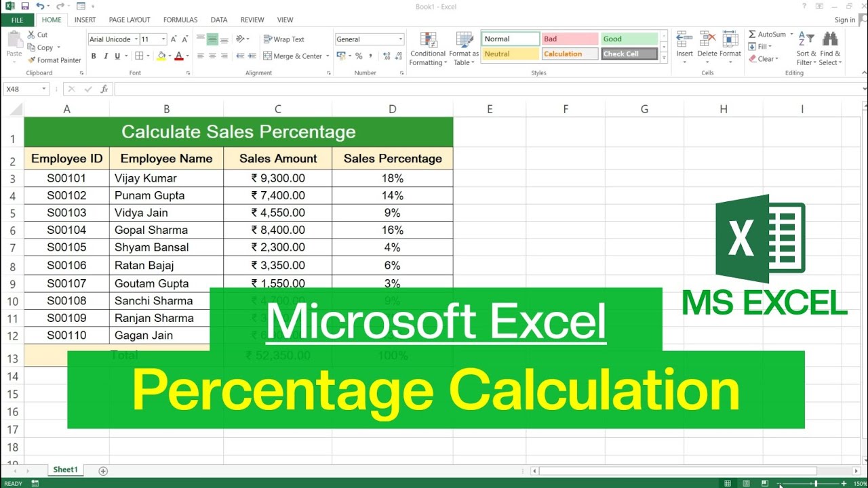
Task: Save the workbook from quick access toolbar
Action: [x=25, y=6]
